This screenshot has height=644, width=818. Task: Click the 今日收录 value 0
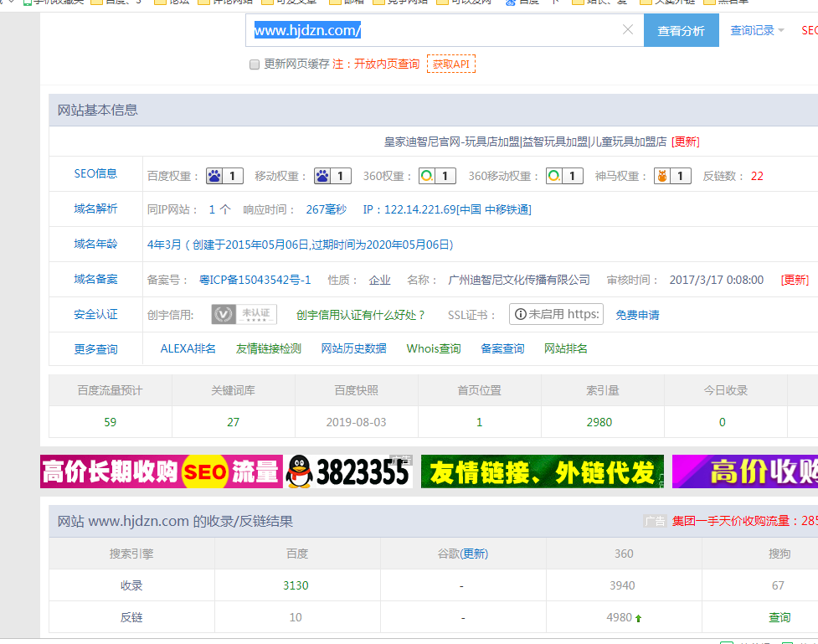[x=723, y=422]
